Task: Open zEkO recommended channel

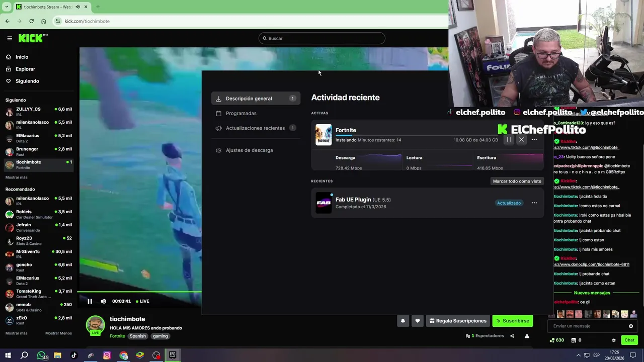Action: click(x=39, y=320)
